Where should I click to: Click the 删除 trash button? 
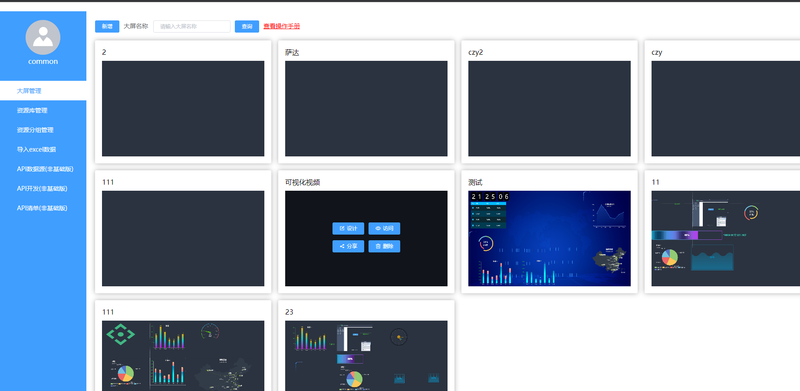(x=384, y=246)
